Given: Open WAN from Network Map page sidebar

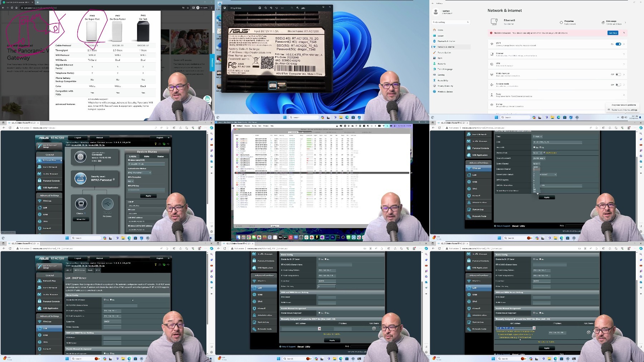Looking at the screenshot, I should click(x=49, y=214).
